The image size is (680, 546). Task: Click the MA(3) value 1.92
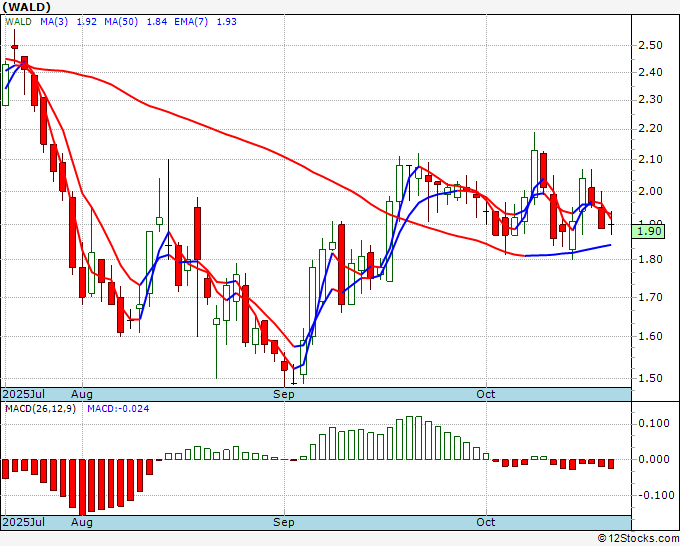tap(87, 22)
